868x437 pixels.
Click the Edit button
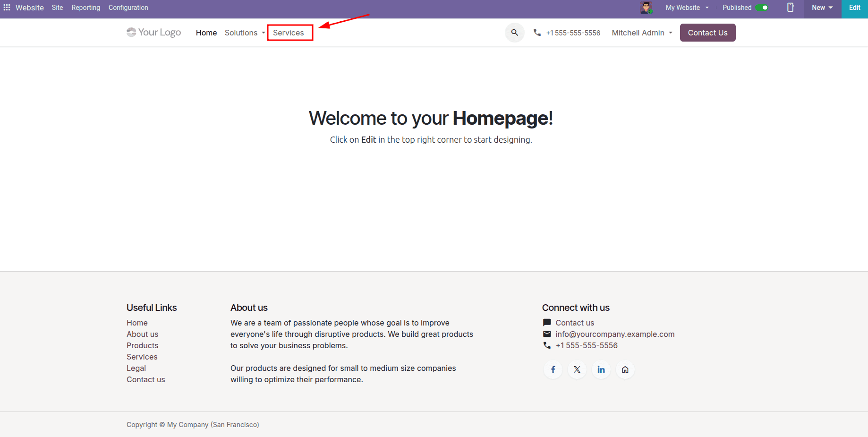[x=855, y=8]
